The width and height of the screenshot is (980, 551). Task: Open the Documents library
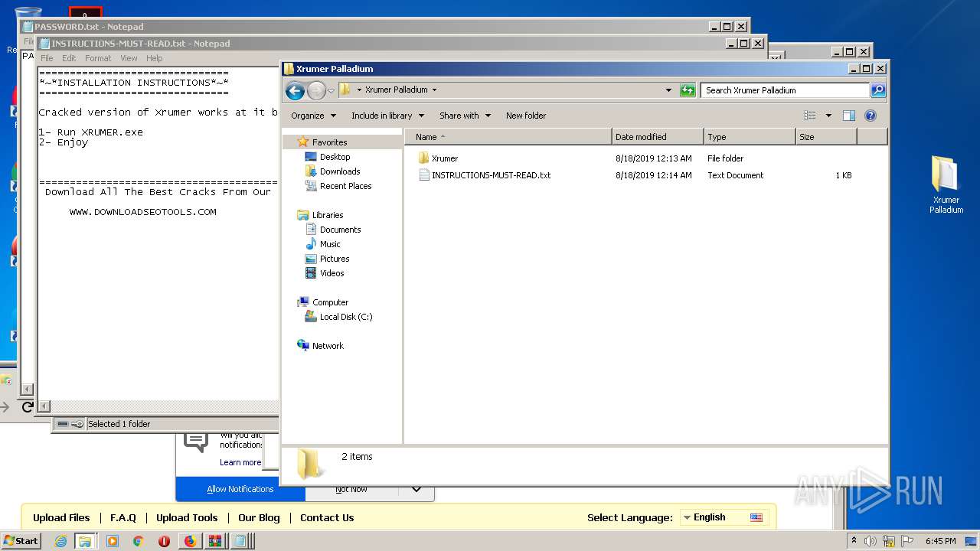[x=340, y=230]
